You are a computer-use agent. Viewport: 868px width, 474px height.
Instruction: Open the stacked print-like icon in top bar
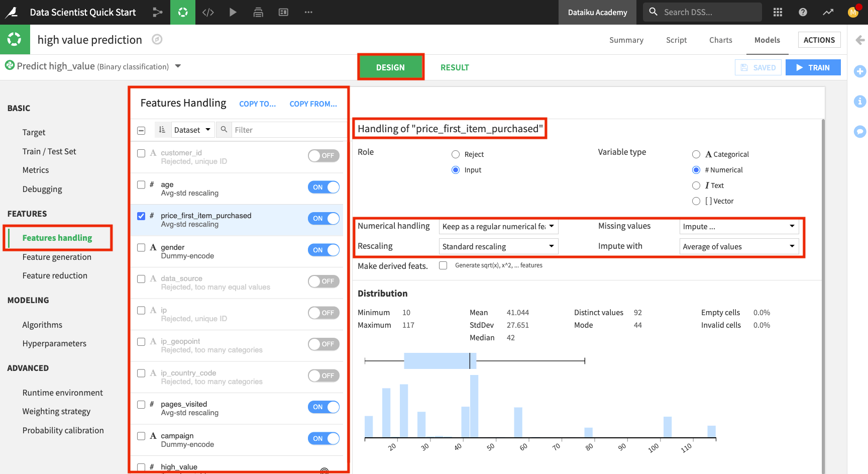click(258, 12)
